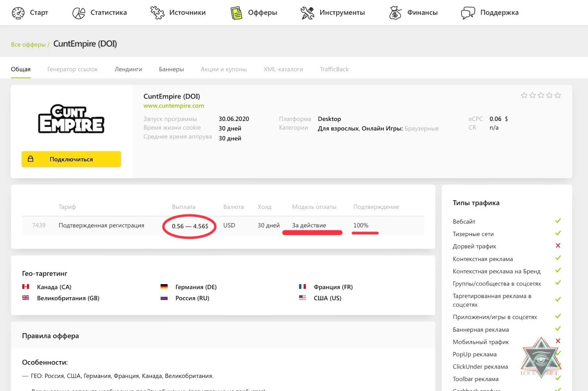588x391 pixels.
Task: Click the France flag icon
Action: click(x=302, y=287)
